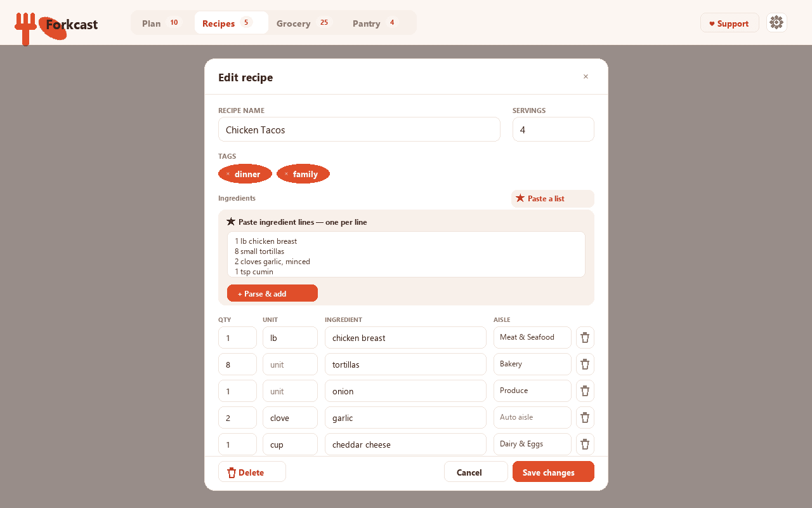
Task: Edit lb unit field
Action: click(290, 337)
